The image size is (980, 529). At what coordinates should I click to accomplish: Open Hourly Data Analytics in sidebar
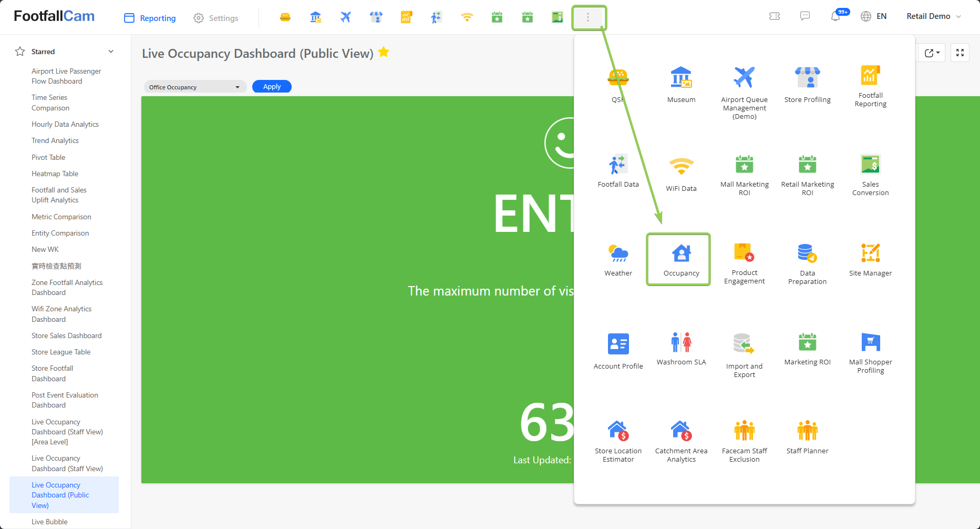[65, 124]
